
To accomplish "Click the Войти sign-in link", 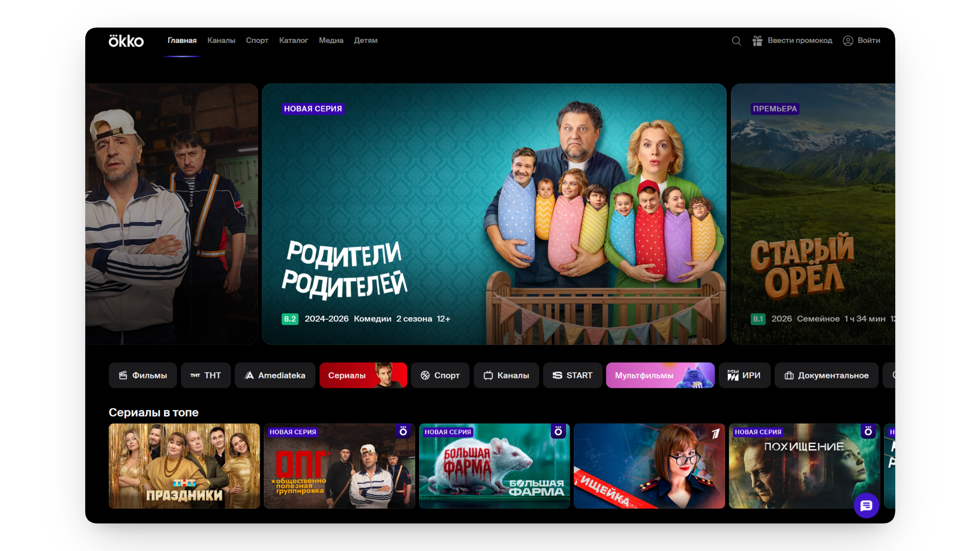I will click(x=869, y=41).
